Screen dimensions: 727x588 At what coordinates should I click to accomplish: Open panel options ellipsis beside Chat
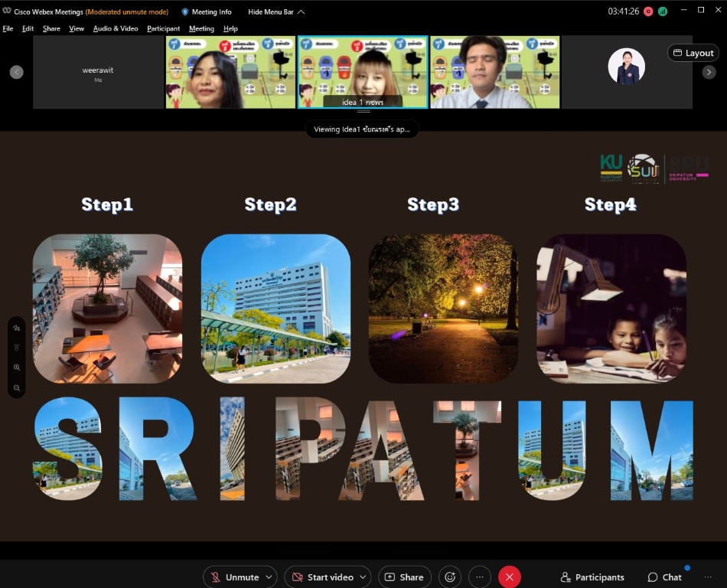coord(708,577)
